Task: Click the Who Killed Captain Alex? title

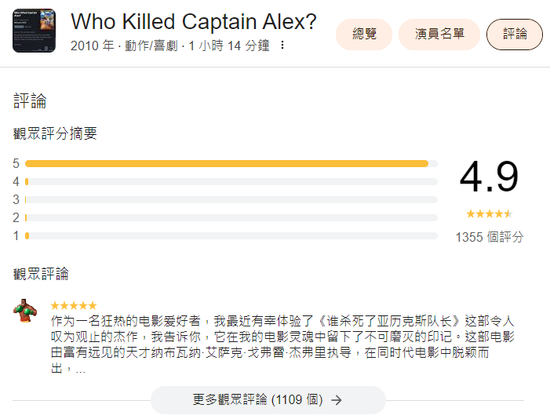Action: coord(194,21)
